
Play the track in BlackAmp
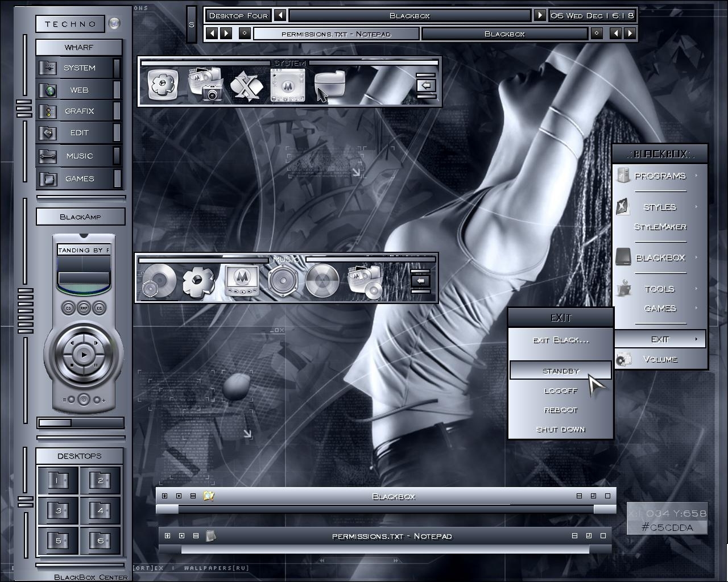point(84,354)
